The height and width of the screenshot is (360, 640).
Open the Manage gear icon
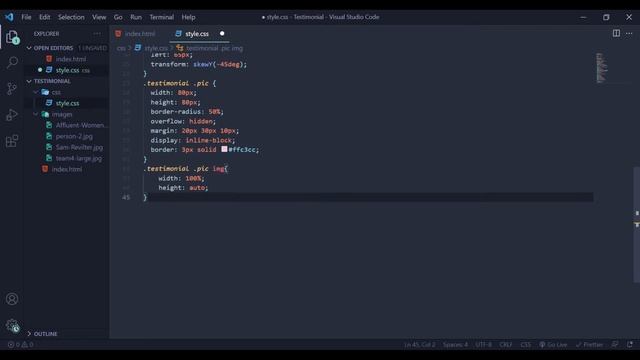(x=12, y=325)
